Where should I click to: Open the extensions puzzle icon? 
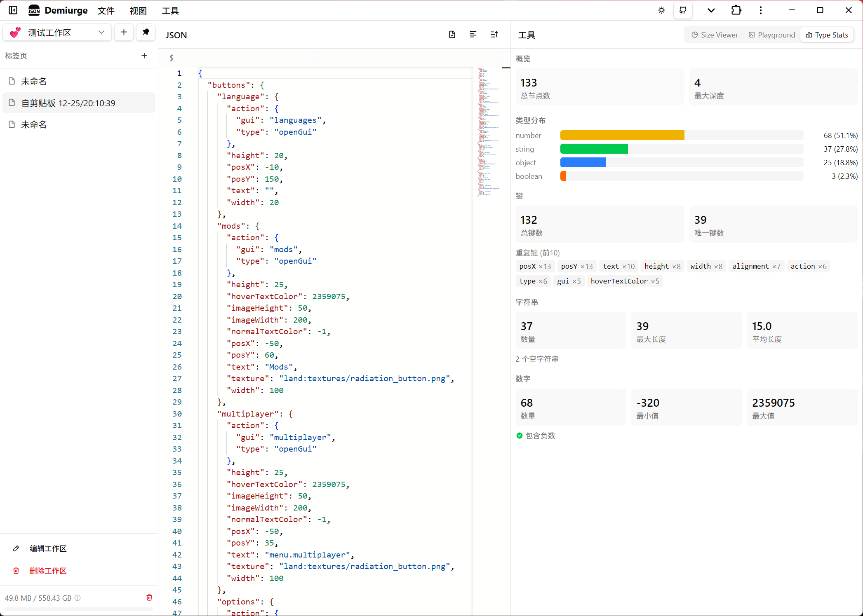tap(736, 10)
